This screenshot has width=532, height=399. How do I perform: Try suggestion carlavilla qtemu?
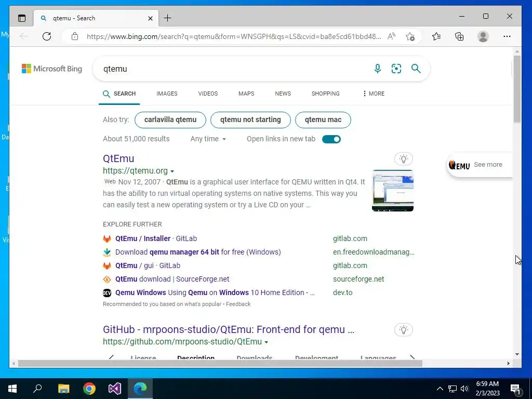point(170,120)
